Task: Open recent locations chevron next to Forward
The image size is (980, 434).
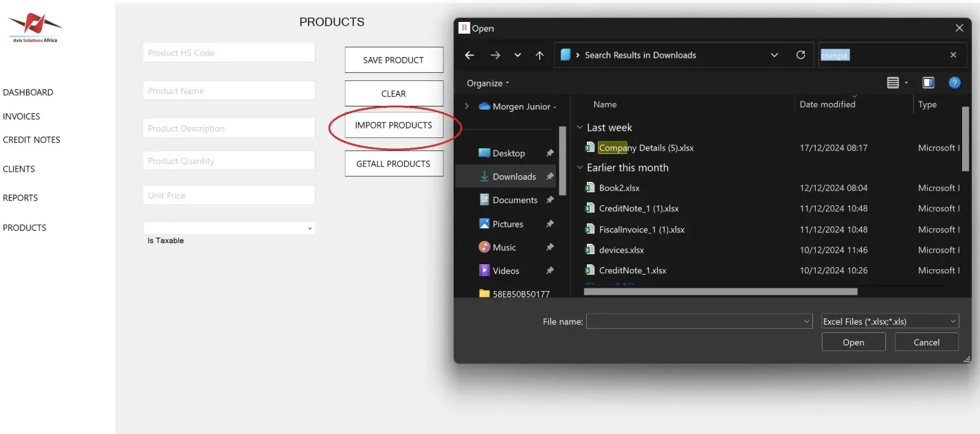Action: [x=517, y=56]
